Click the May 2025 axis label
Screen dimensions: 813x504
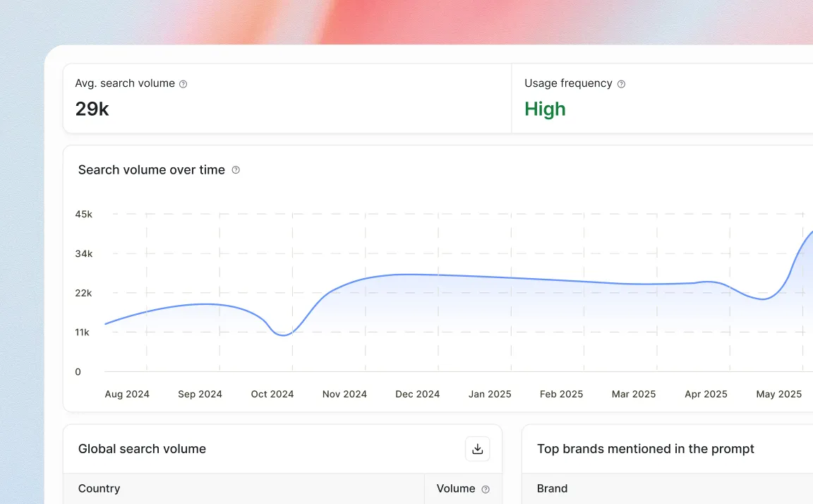779,394
